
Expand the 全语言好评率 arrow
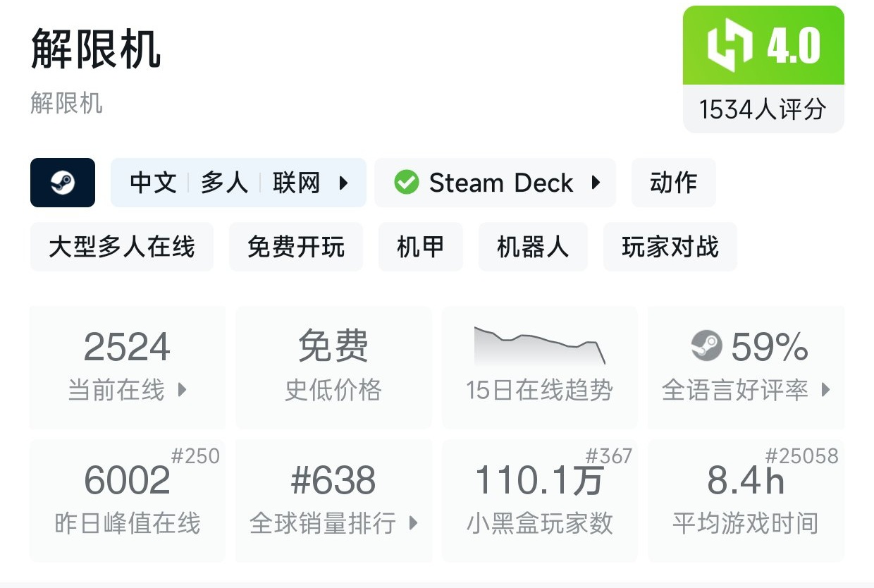coord(826,390)
